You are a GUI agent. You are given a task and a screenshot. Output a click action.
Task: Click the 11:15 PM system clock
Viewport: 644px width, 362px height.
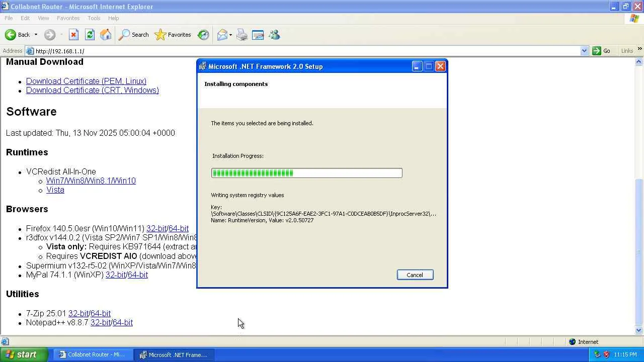tap(625, 354)
